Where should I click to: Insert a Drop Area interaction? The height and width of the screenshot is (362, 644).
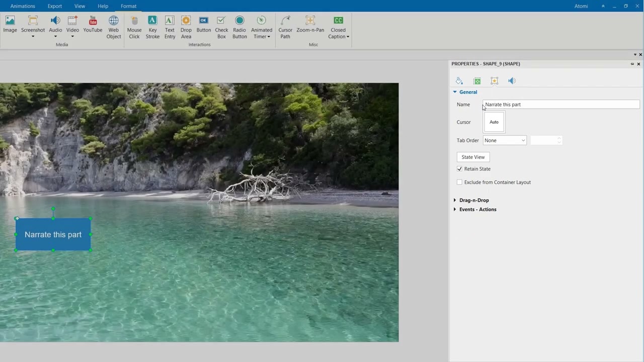(186, 26)
